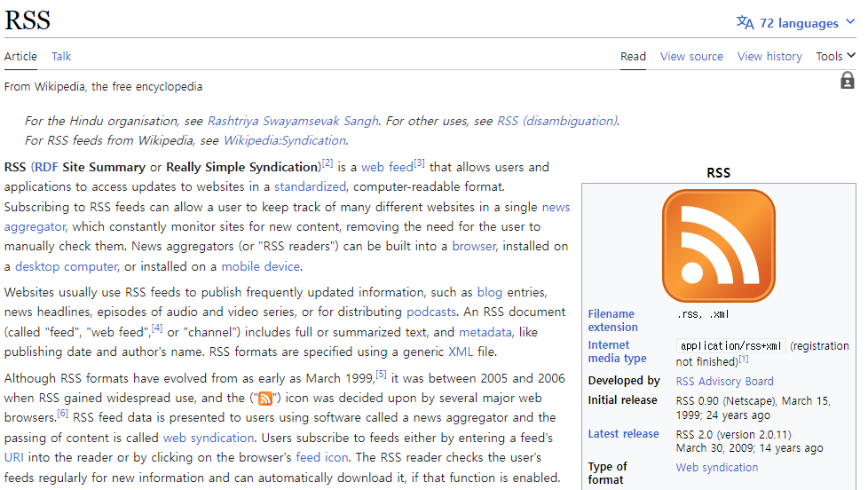This screenshot has width=868, height=490.
Task: Follow the Wikipedia:Syndication link
Action: pyautogui.click(x=285, y=140)
